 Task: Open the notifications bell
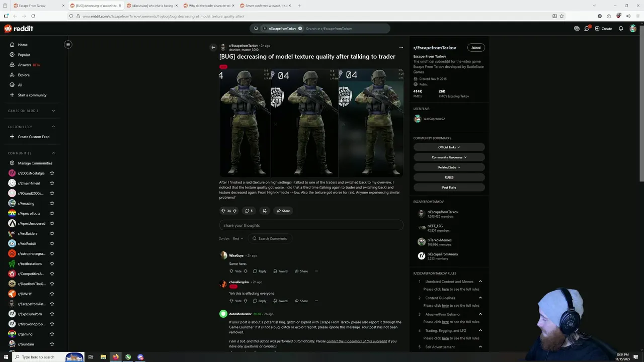(621, 29)
